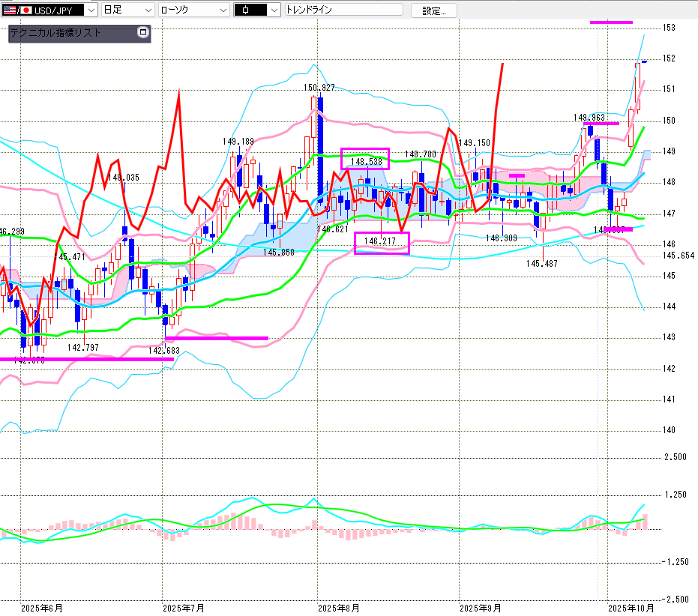Select the magenta line above the 153 level

(x=611, y=22)
